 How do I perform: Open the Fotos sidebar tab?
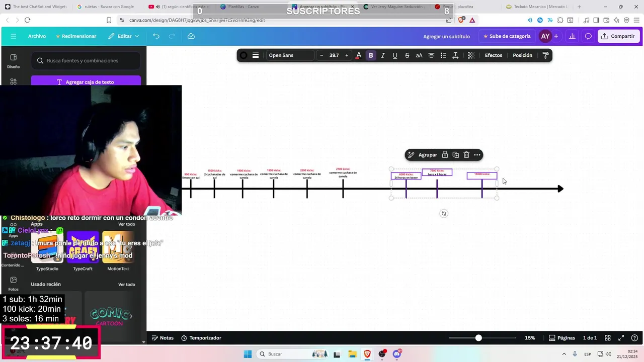pyautogui.click(x=13, y=284)
